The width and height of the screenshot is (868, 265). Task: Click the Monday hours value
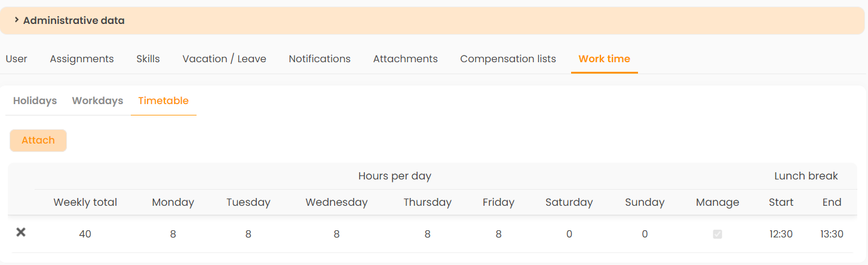tap(173, 234)
